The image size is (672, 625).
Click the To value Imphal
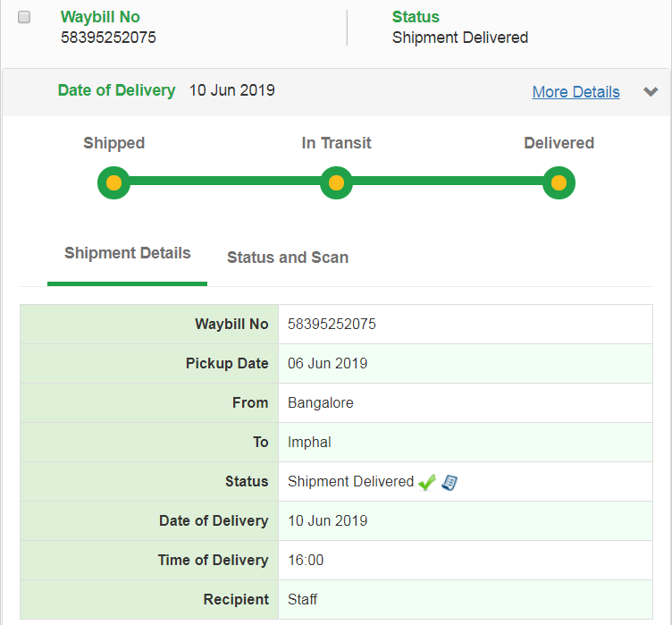(x=309, y=443)
